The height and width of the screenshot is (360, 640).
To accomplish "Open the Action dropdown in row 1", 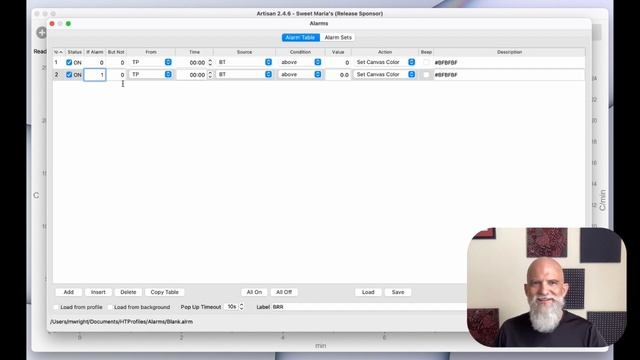I will (x=385, y=62).
